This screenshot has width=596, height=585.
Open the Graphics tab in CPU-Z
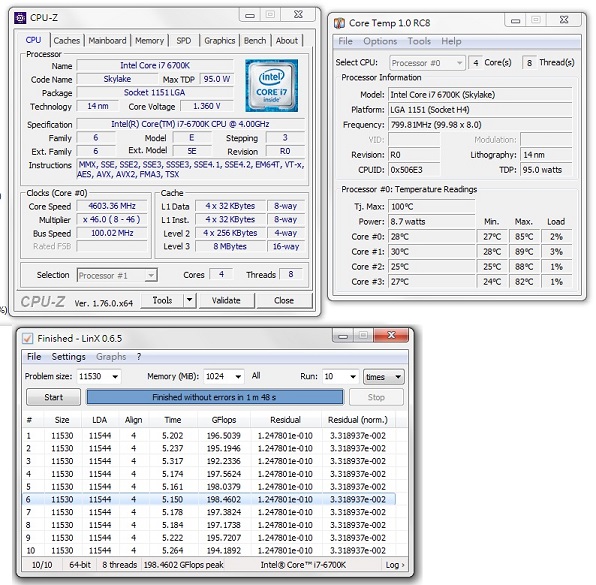(x=219, y=40)
